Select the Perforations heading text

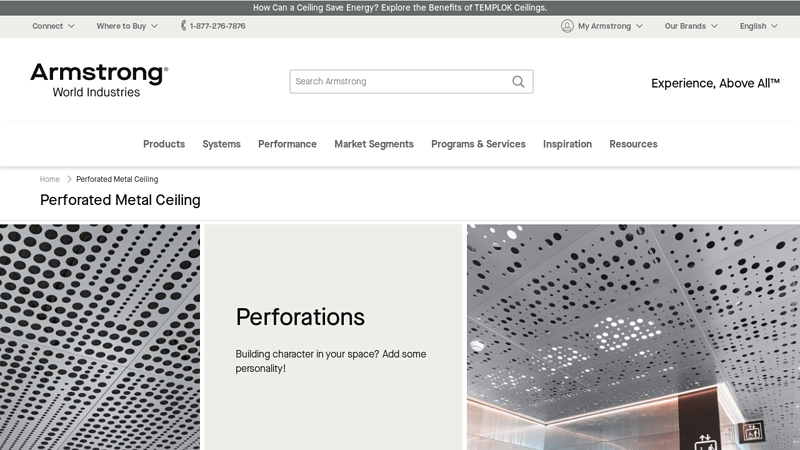(x=300, y=317)
